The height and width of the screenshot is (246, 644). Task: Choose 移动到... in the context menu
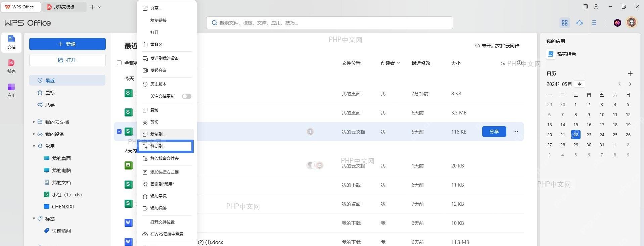167,146
